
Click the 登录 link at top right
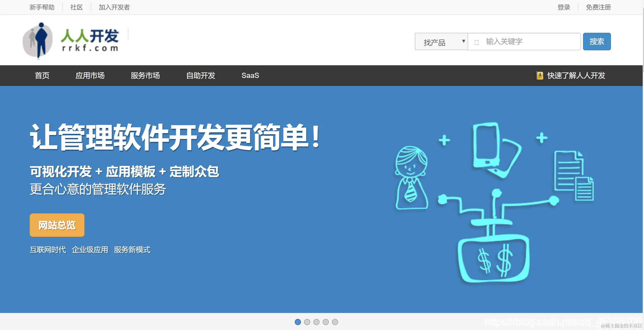[x=564, y=7]
